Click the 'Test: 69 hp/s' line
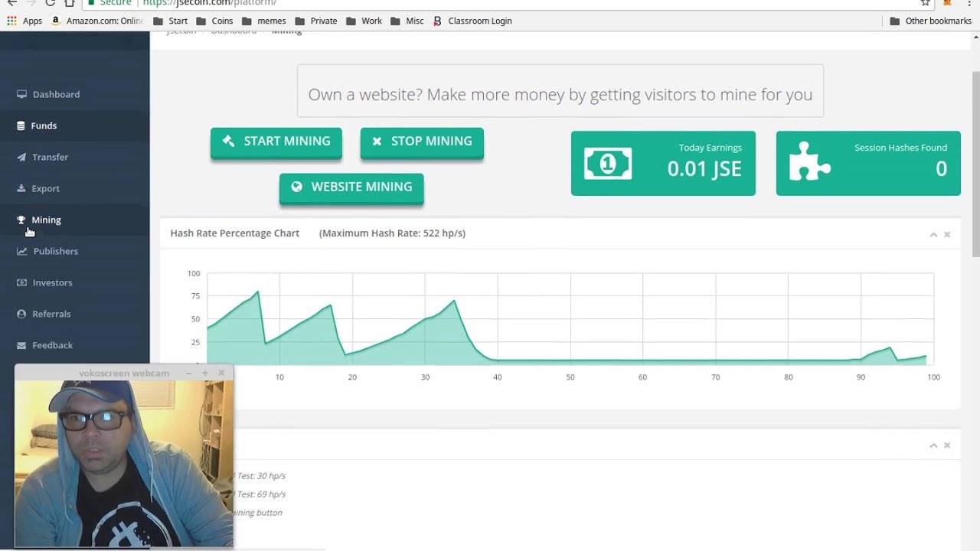The image size is (980, 551). pos(260,494)
